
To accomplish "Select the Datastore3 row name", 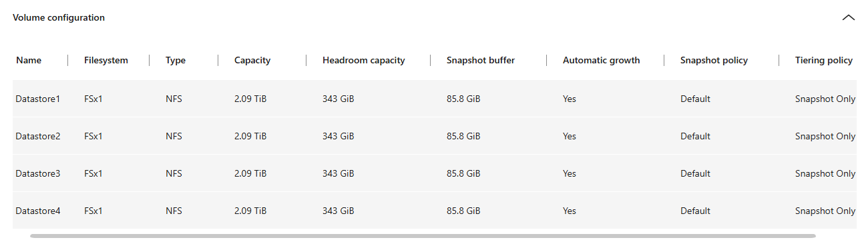I will pyautogui.click(x=38, y=173).
